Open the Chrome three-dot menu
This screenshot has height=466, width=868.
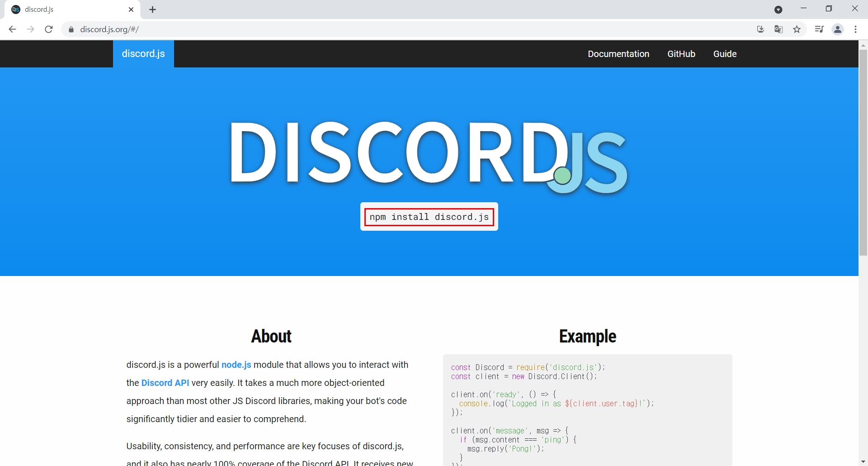[x=855, y=29]
